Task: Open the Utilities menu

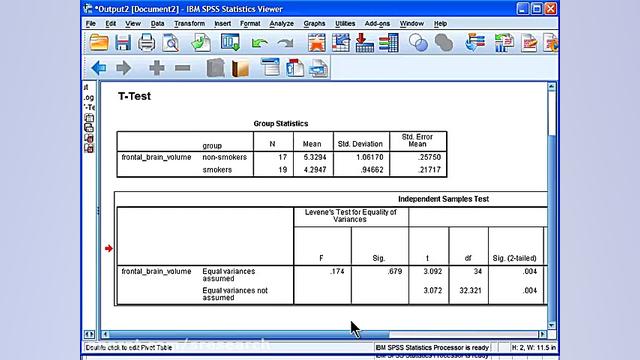Action: (345, 24)
